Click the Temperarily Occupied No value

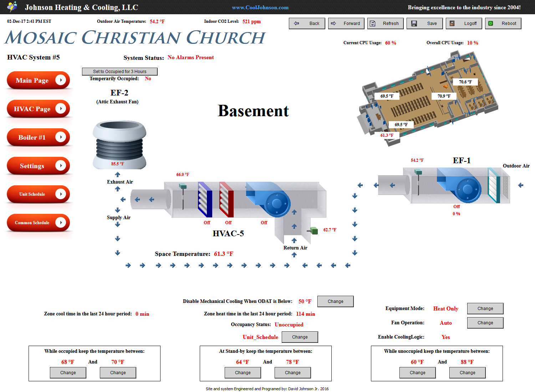pyautogui.click(x=148, y=79)
